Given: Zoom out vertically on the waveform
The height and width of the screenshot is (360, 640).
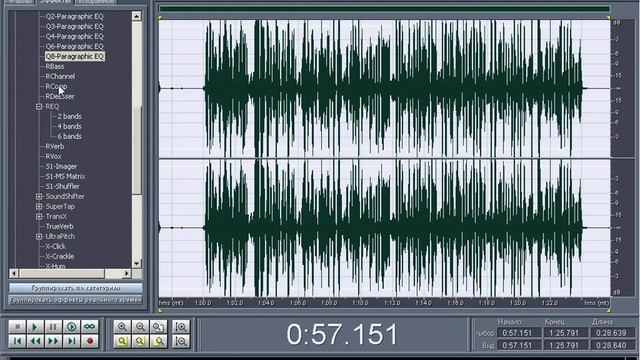Looking at the screenshot, I should point(181,341).
